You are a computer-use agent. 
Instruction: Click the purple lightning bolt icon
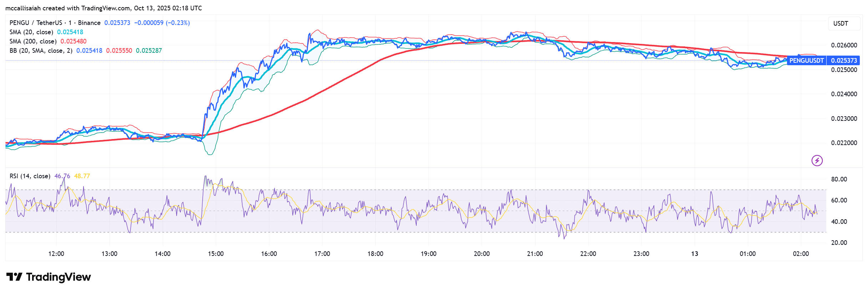point(817,161)
